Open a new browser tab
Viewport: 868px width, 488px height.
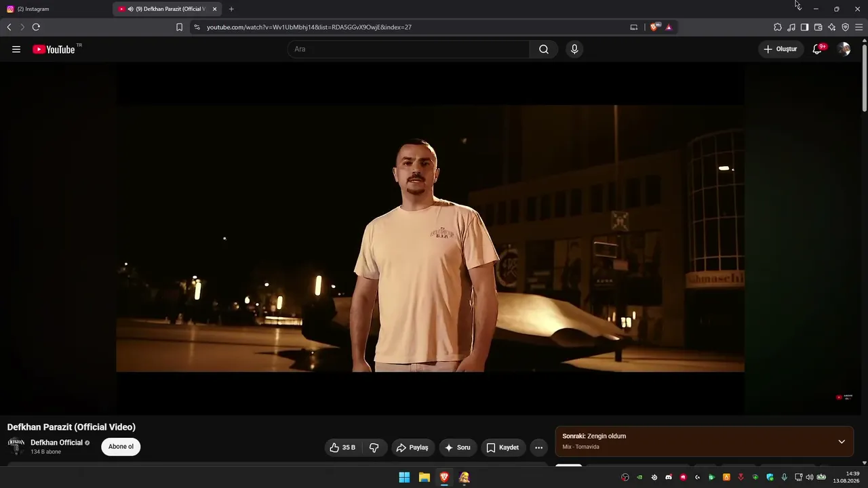[x=231, y=9]
